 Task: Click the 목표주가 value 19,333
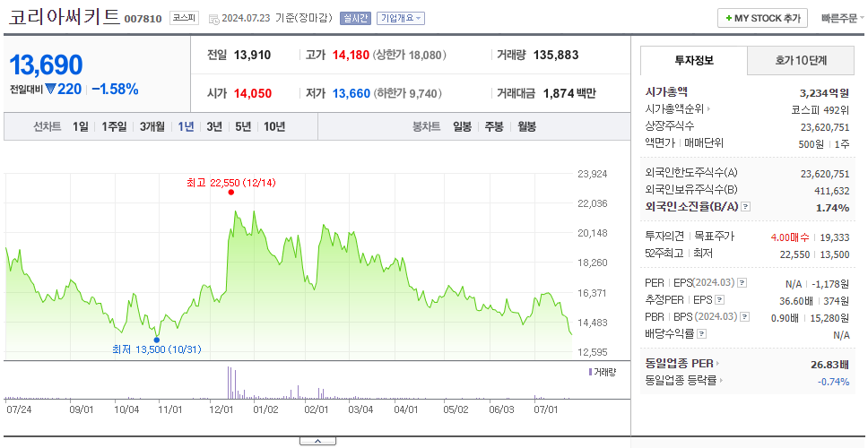(x=834, y=237)
